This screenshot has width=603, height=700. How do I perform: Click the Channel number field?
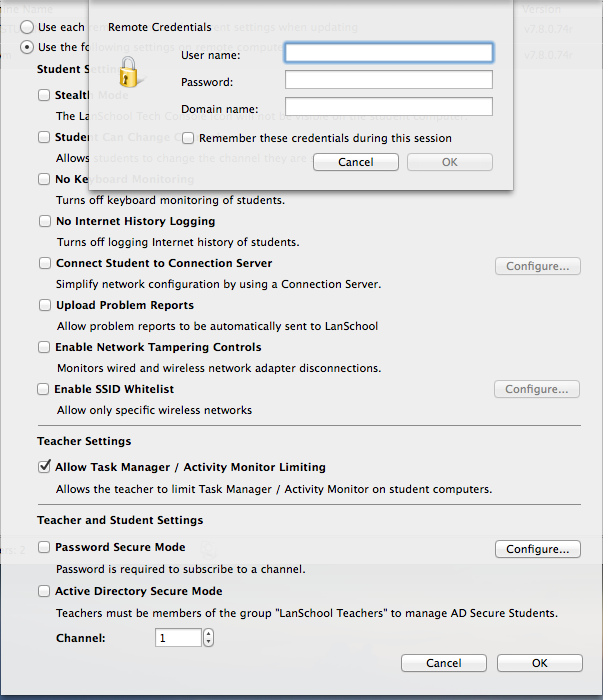pyautogui.click(x=178, y=638)
